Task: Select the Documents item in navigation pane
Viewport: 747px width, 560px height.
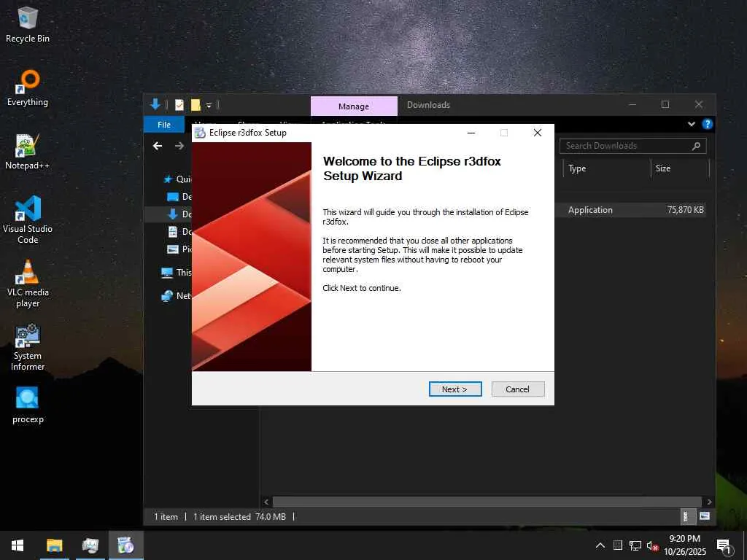Action: tap(179, 232)
